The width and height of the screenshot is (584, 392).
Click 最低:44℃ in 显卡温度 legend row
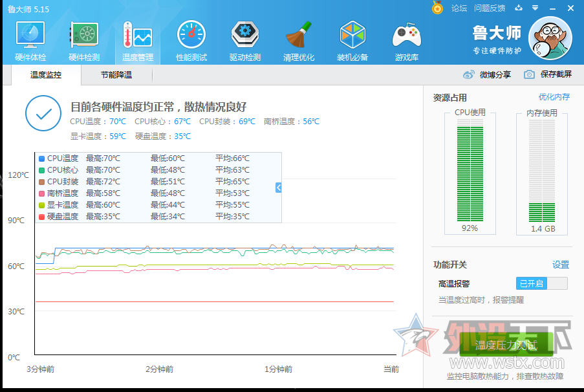(x=168, y=205)
